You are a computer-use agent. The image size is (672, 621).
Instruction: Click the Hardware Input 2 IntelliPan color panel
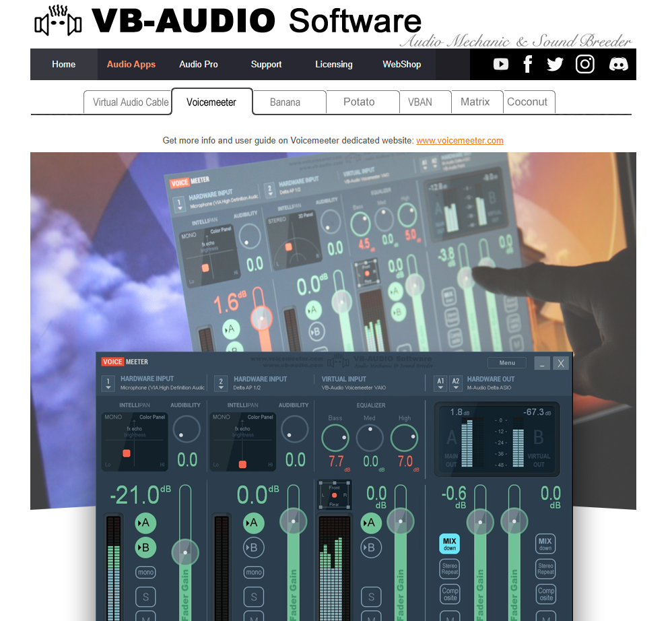(242, 442)
